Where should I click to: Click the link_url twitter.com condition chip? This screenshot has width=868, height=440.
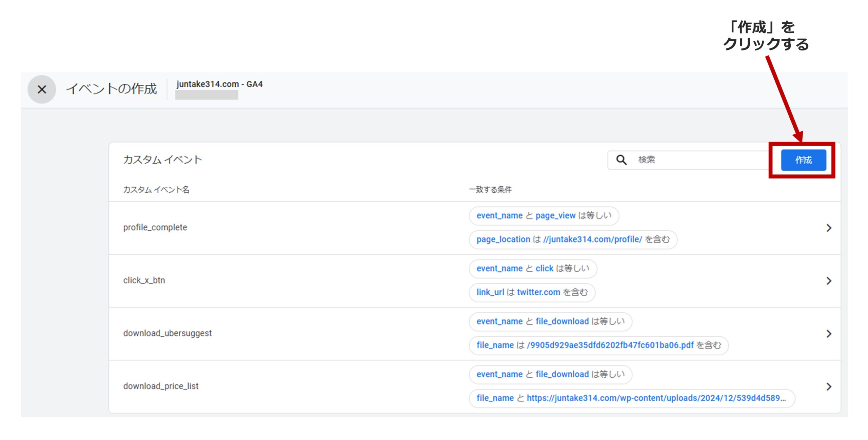pyautogui.click(x=532, y=292)
